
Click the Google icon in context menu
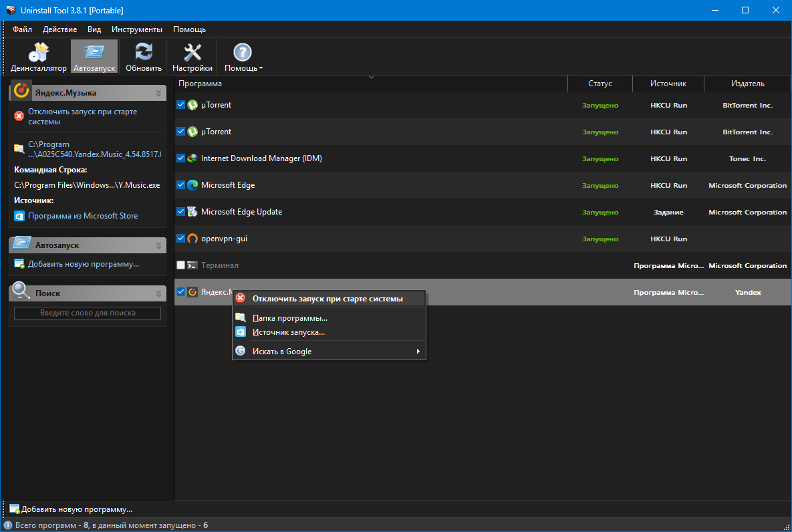pos(241,351)
